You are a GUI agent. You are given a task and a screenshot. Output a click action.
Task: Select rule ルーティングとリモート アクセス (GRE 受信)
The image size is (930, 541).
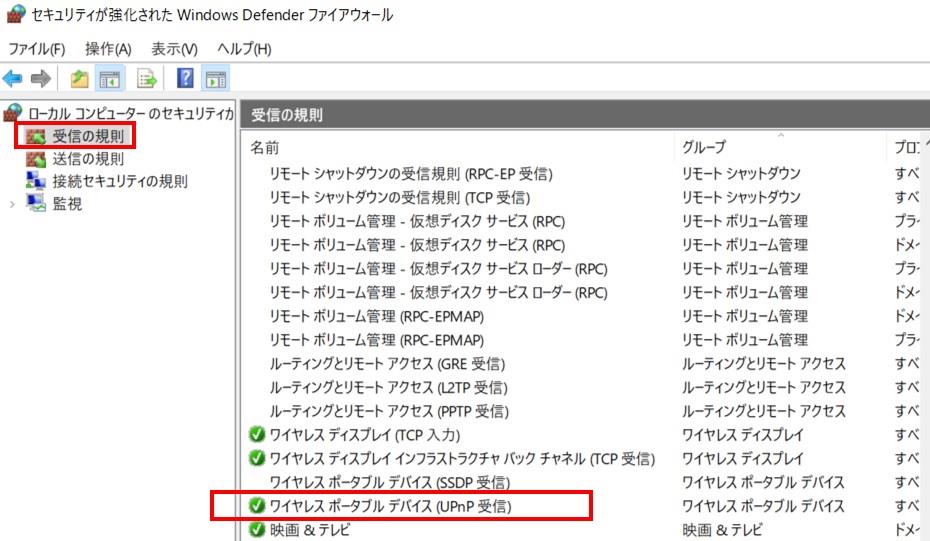387,364
